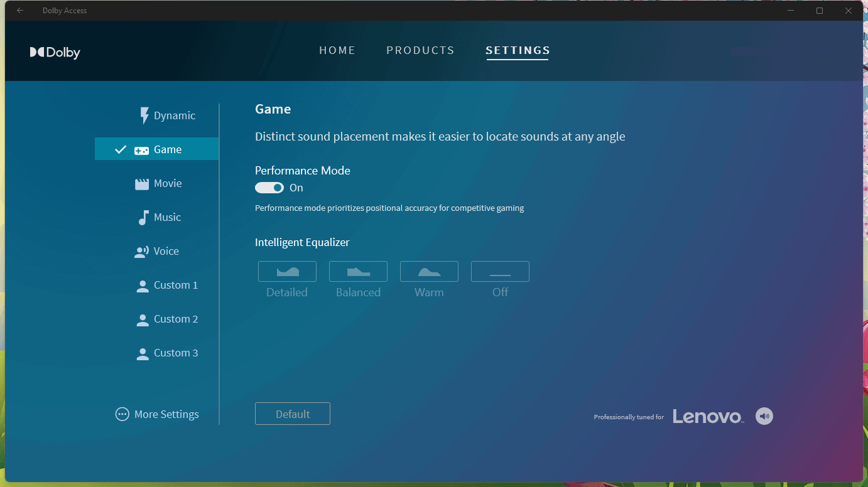Click the Game gamepad icon
868x487 pixels.
[141, 149]
